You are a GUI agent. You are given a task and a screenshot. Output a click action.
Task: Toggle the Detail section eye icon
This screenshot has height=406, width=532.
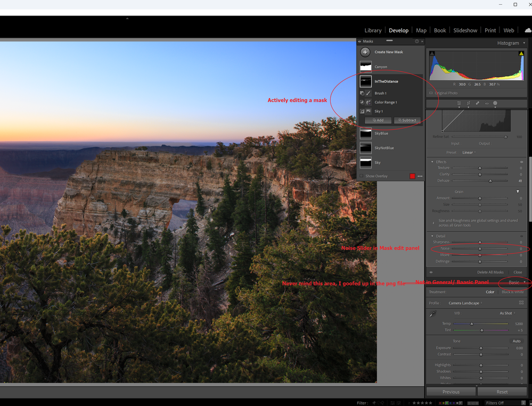521,236
